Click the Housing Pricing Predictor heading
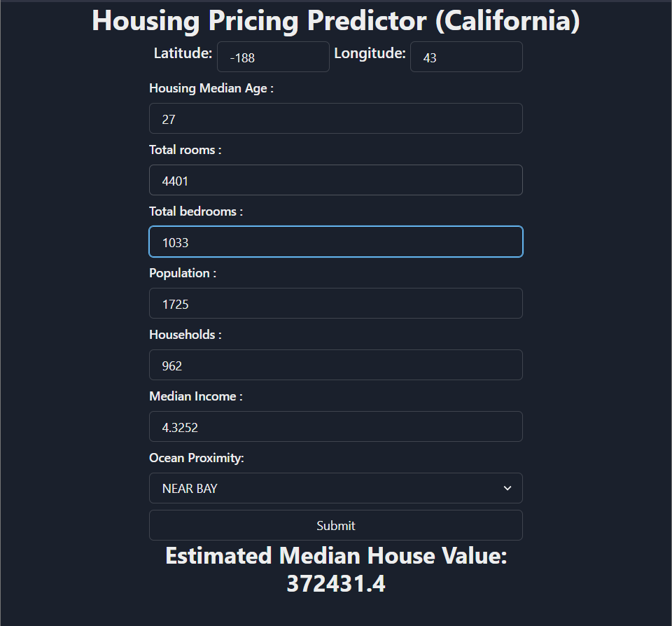The height and width of the screenshot is (626, 672). (x=336, y=20)
